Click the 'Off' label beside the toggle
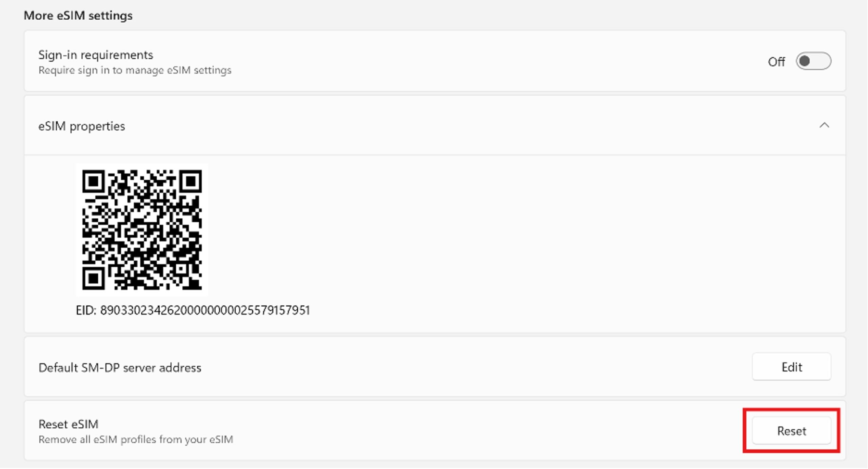Image resolution: width=868 pixels, height=469 pixels. pyautogui.click(x=776, y=62)
